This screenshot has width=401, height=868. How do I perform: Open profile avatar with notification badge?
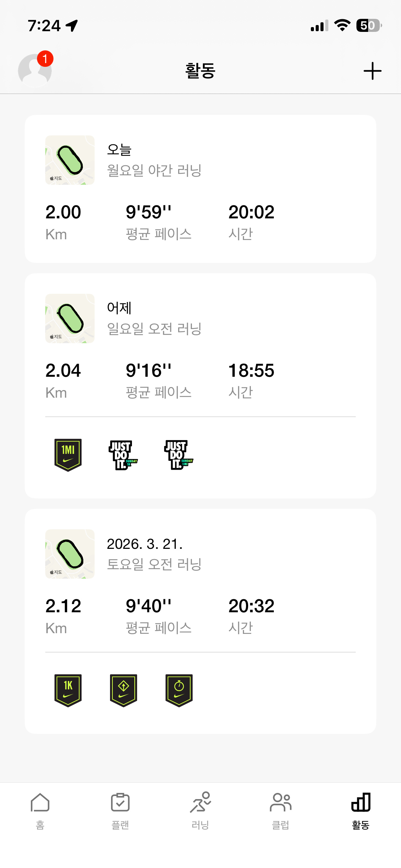(x=35, y=70)
